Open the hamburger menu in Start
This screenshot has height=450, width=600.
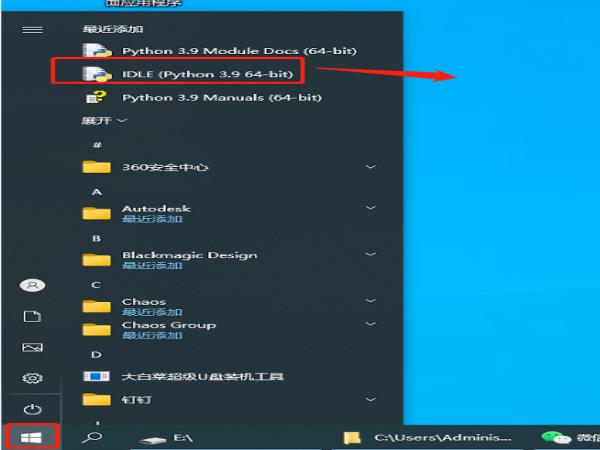click(33, 30)
